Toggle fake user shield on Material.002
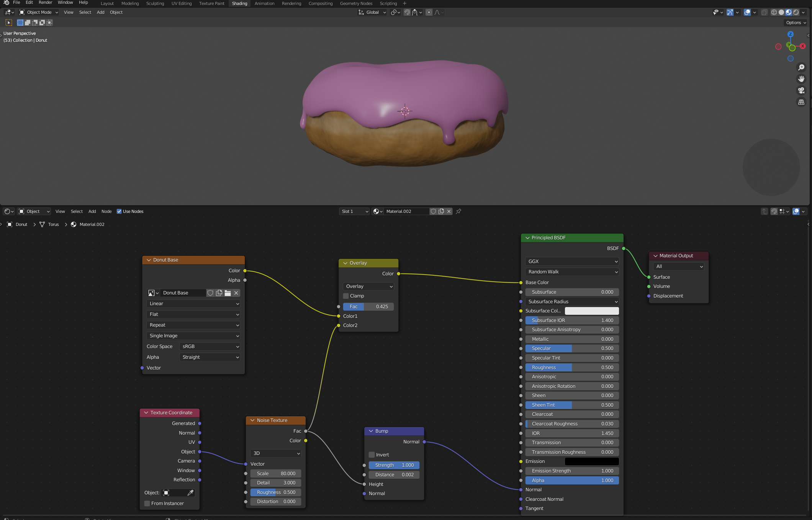 (433, 211)
